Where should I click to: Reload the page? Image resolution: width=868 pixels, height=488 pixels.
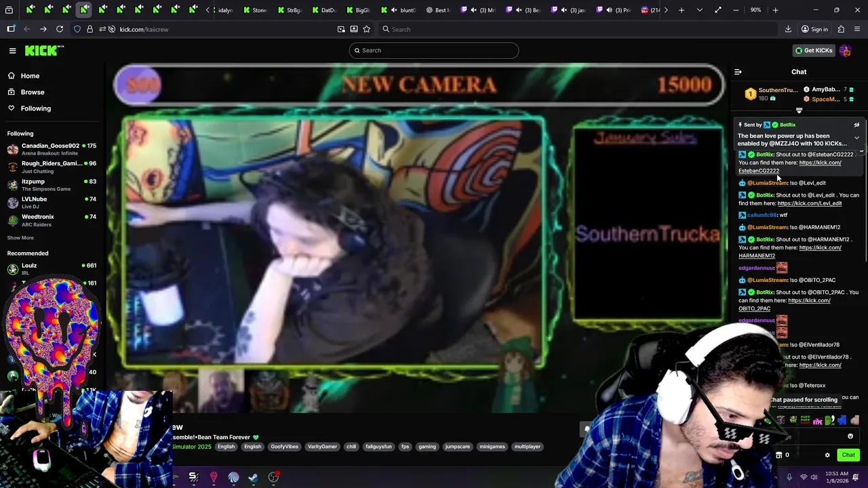pos(60,29)
